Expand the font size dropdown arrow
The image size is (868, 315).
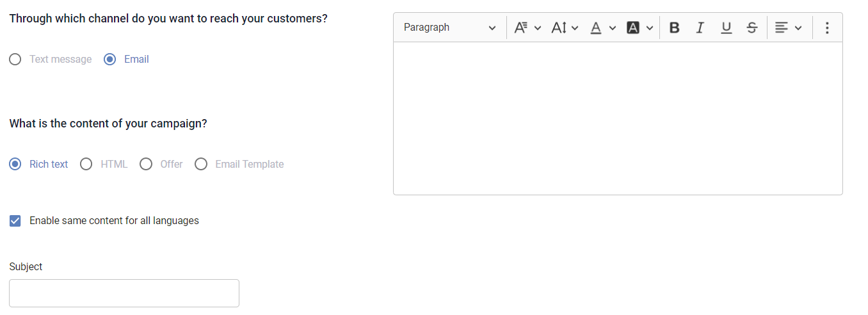pyautogui.click(x=575, y=28)
